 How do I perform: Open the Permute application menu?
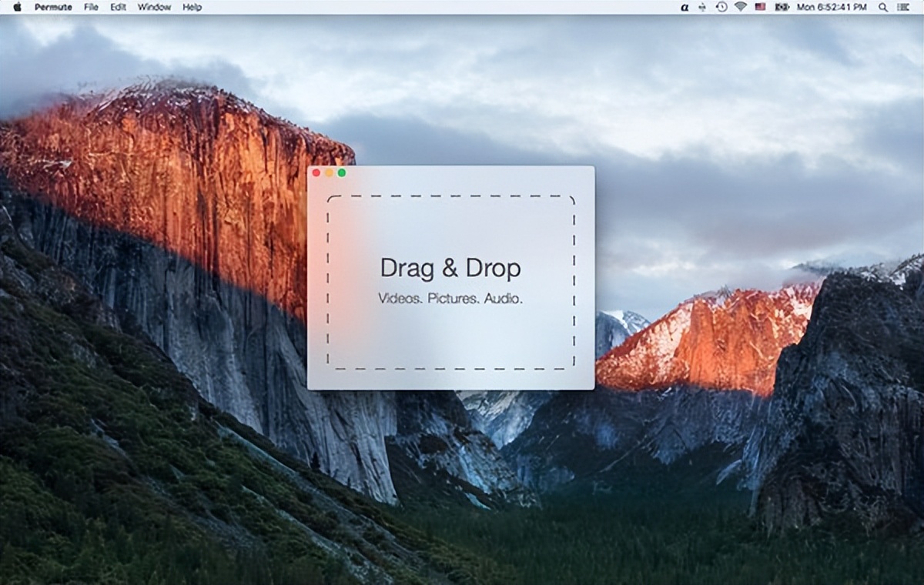tap(54, 7)
